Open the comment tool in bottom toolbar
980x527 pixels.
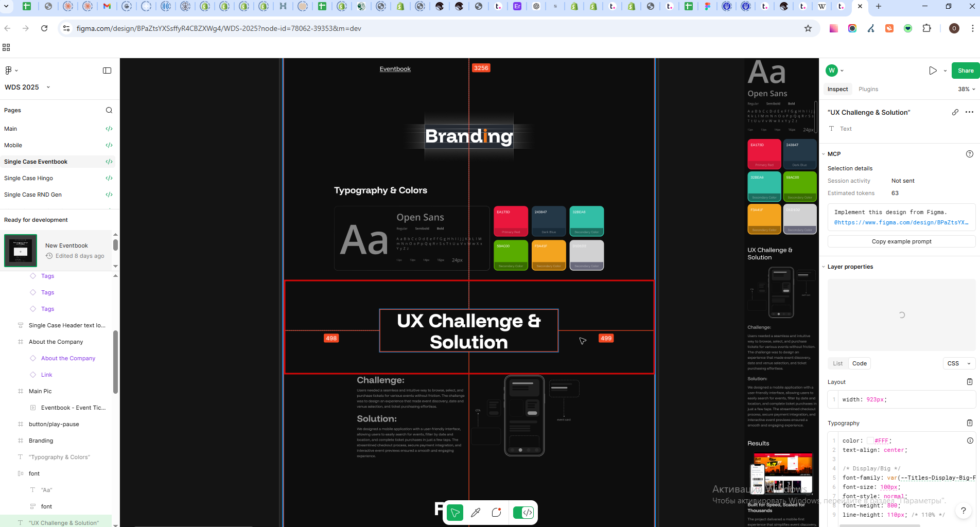click(496, 513)
